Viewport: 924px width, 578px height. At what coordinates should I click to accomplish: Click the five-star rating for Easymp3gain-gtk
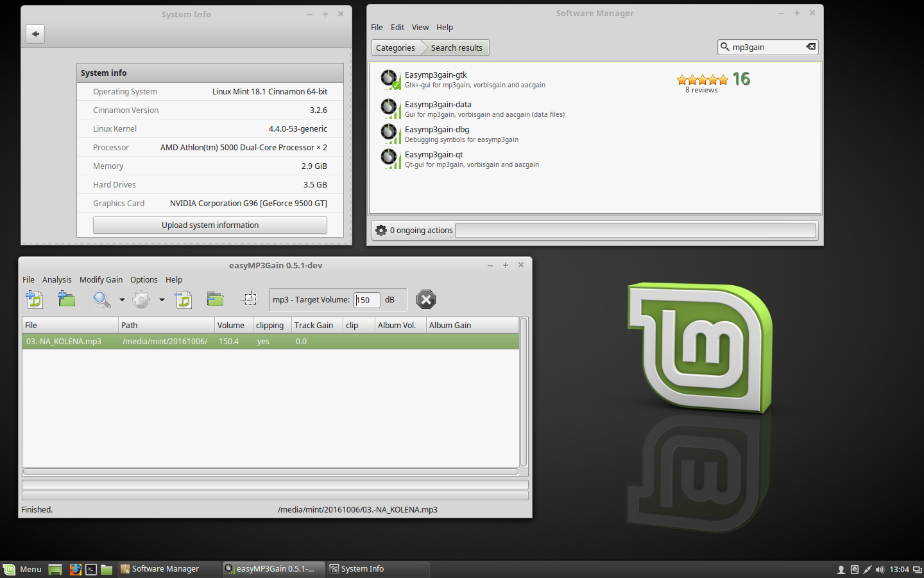point(702,80)
